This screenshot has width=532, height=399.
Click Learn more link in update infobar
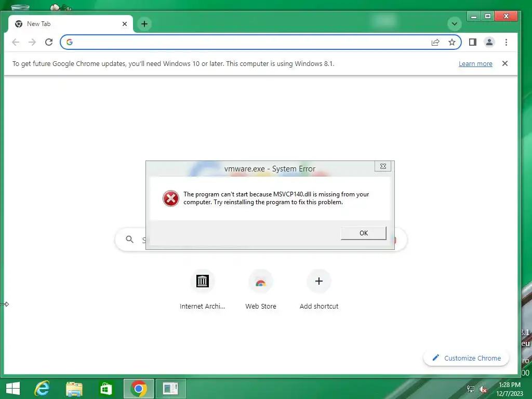tap(475, 64)
